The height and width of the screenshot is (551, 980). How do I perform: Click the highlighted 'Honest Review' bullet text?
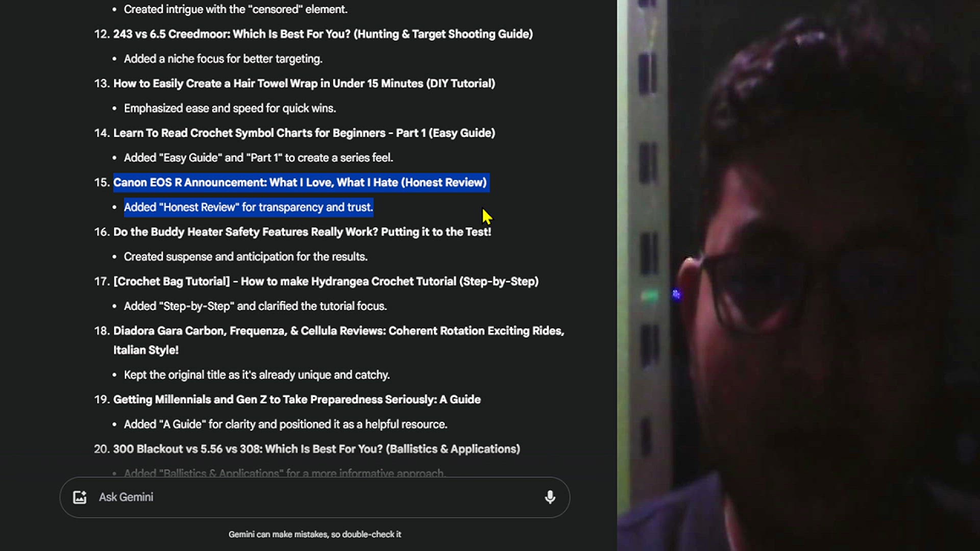click(248, 208)
